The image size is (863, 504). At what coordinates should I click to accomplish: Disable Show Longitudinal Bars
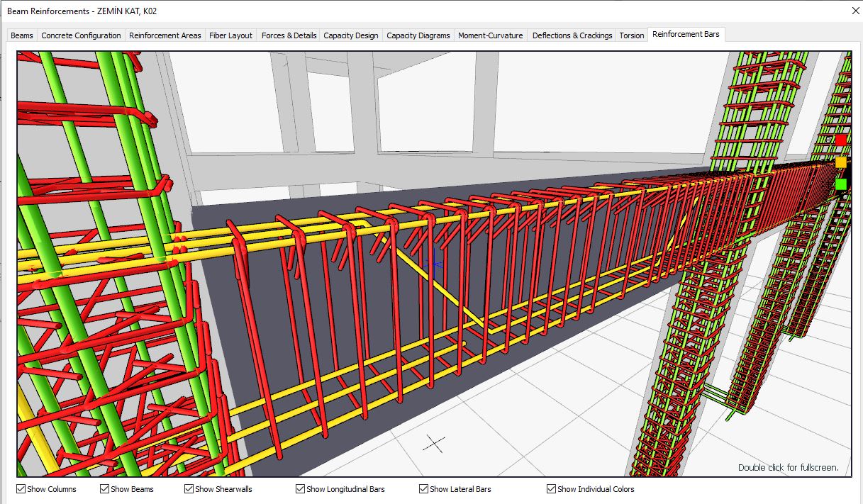pyautogui.click(x=300, y=488)
